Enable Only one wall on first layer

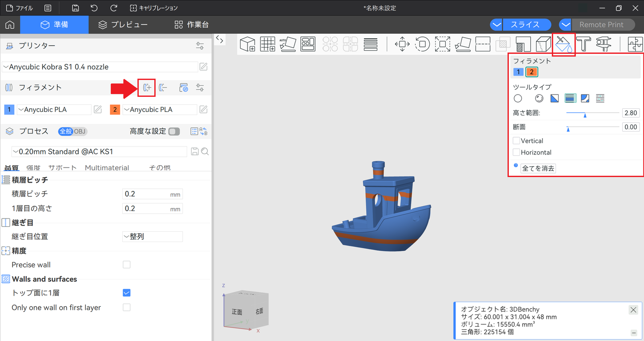point(127,307)
